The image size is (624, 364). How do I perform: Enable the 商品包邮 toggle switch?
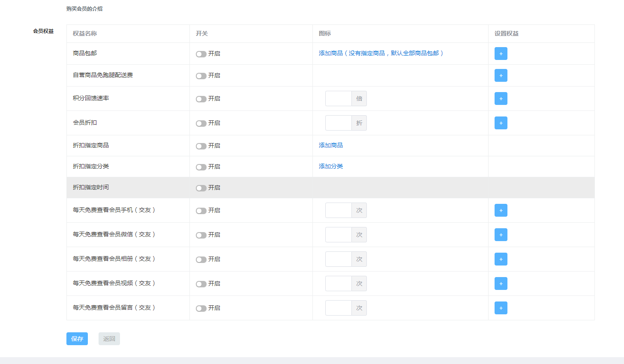[201, 54]
